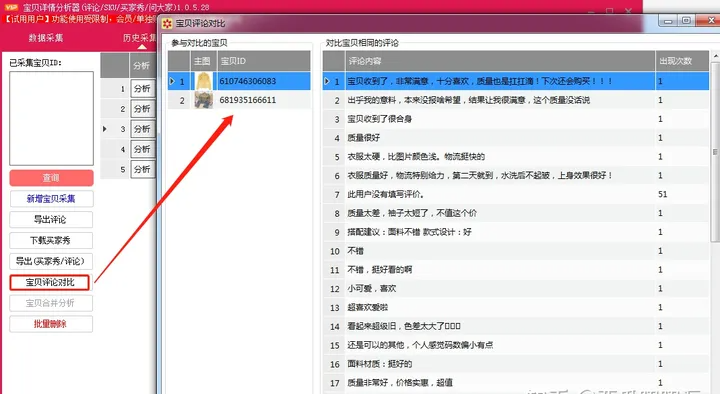The width and height of the screenshot is (722, 394).
Task: Select comment 质量很好
Action: pyautogui.click(x=516, y=138)
